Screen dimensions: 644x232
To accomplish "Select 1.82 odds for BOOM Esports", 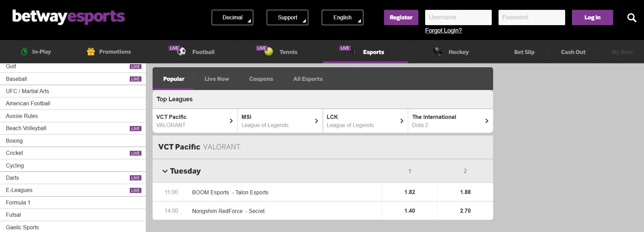I will (410, 192).
